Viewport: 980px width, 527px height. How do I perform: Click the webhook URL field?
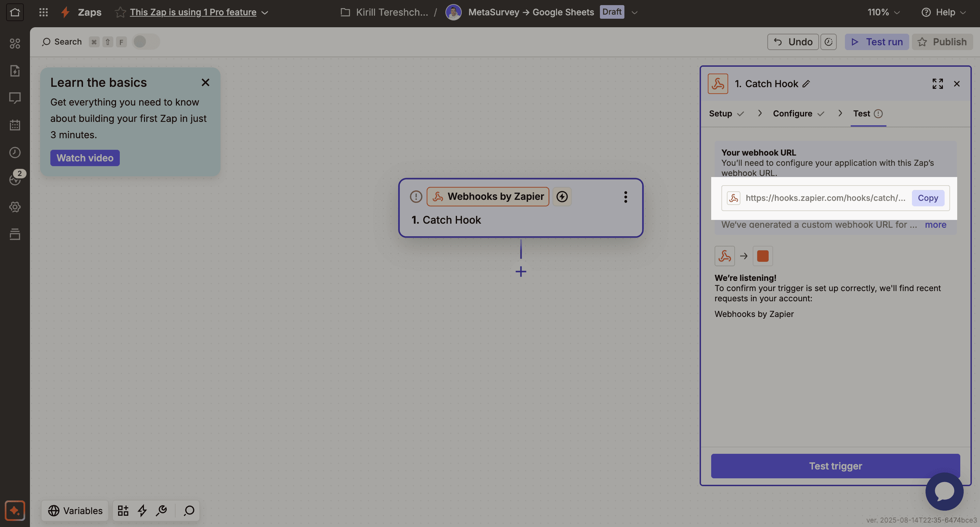pos(818,198)
